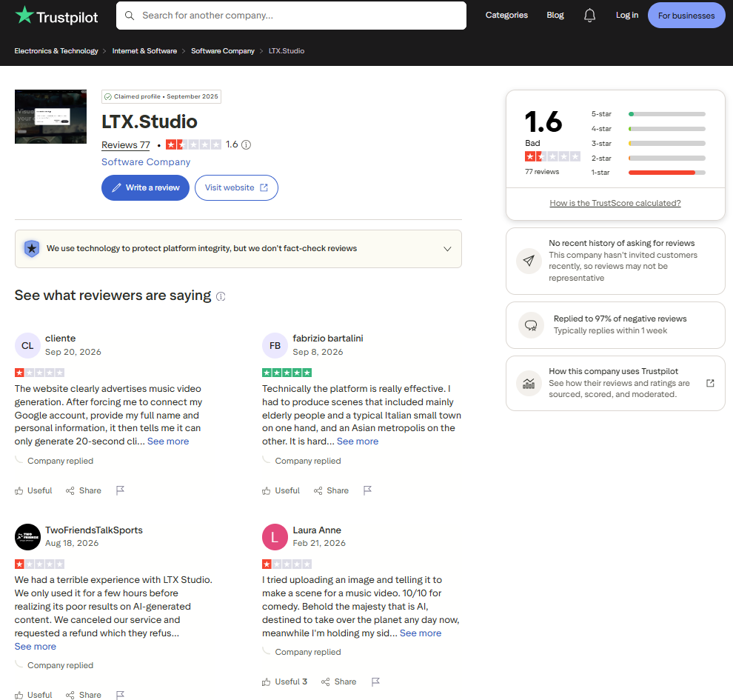Open Reviews 77 link
733x700 pixels.
click(126, 145)
